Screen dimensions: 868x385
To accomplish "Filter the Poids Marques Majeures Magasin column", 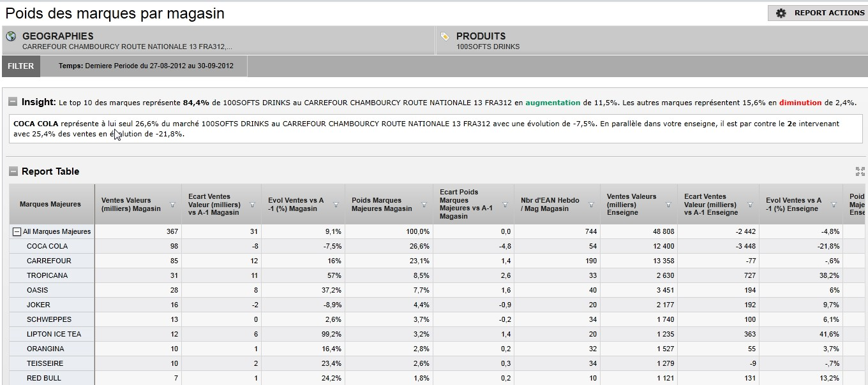I will click(x=425, y=205).
